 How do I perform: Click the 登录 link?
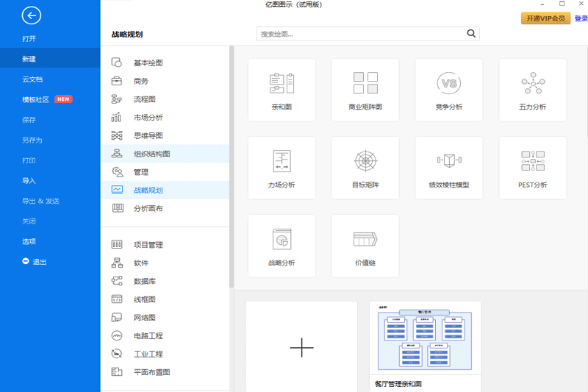581,18
